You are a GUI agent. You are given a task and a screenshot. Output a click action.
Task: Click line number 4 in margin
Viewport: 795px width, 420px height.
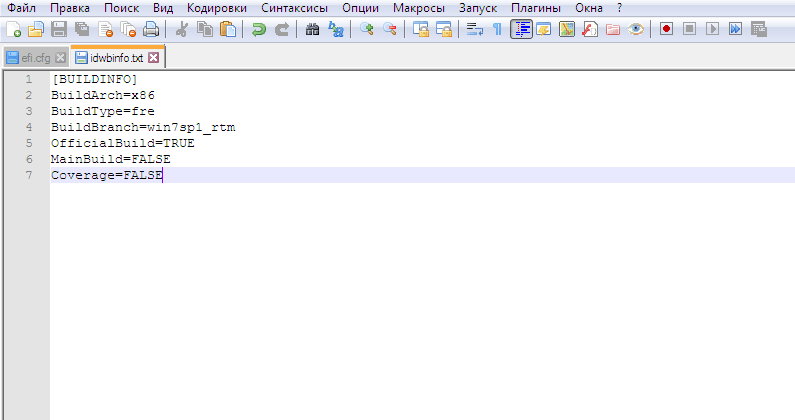pyautogui.click(x=29, y=127)
